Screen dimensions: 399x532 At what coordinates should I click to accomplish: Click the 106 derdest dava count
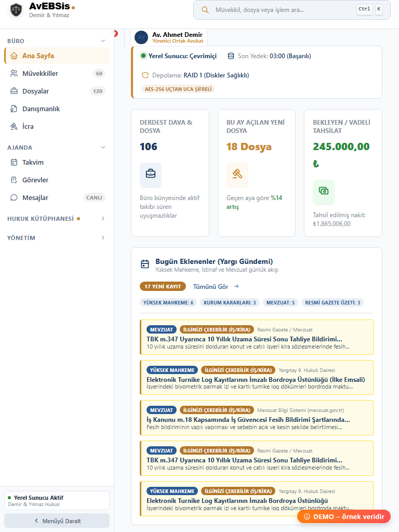tap(149, 147)
